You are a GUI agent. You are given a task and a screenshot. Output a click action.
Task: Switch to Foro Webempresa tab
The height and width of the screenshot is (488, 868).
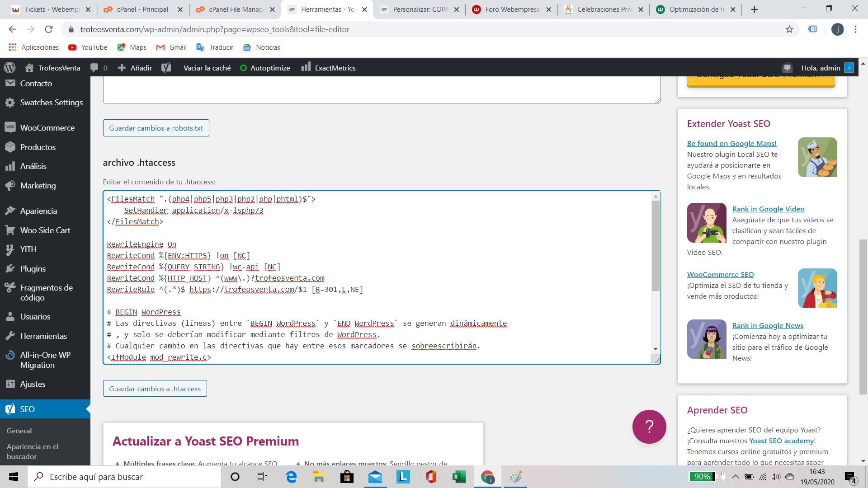click(511, 9)
